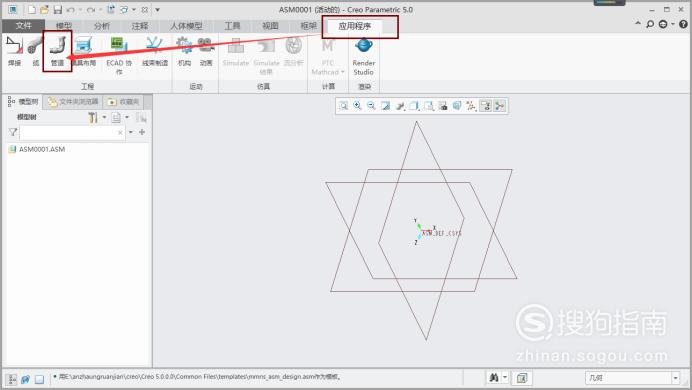Launch the Piping (管道) application
This screenshot has width=692, height=390.
[57, 52]
